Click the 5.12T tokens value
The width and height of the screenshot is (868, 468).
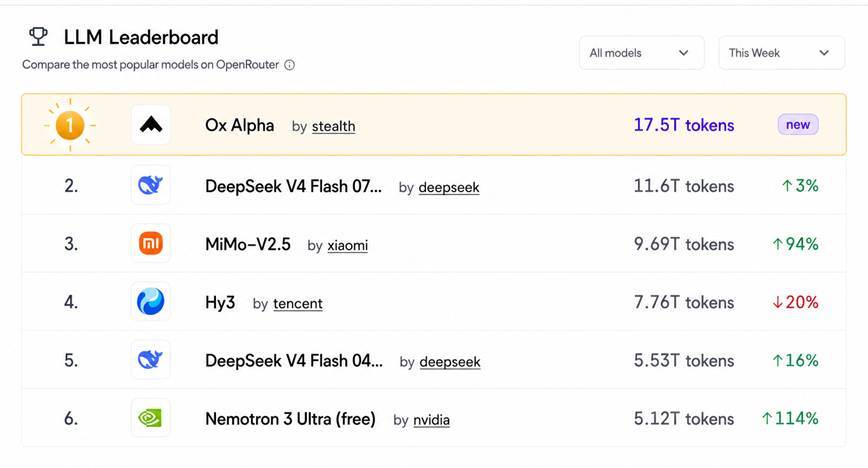[684, 419]
